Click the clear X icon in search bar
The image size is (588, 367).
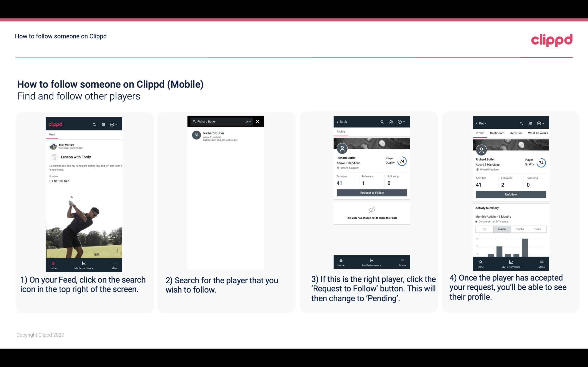[258, 122]
